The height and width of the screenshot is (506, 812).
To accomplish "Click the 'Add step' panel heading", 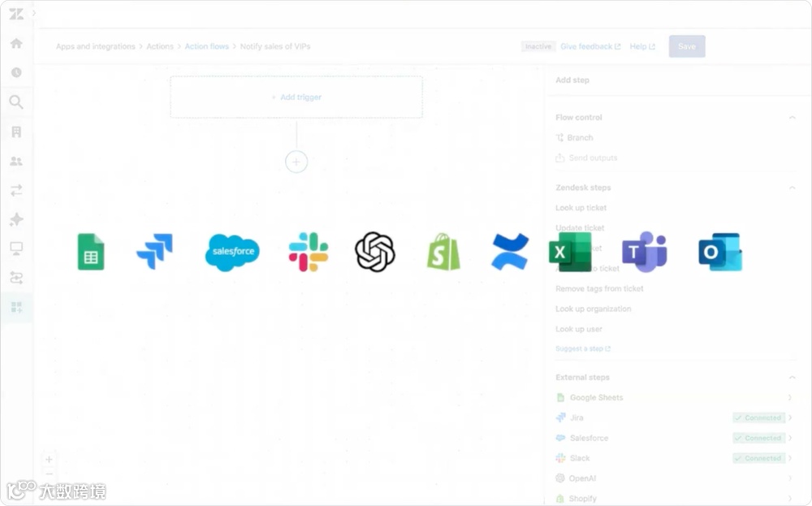I will pos(572,80).
